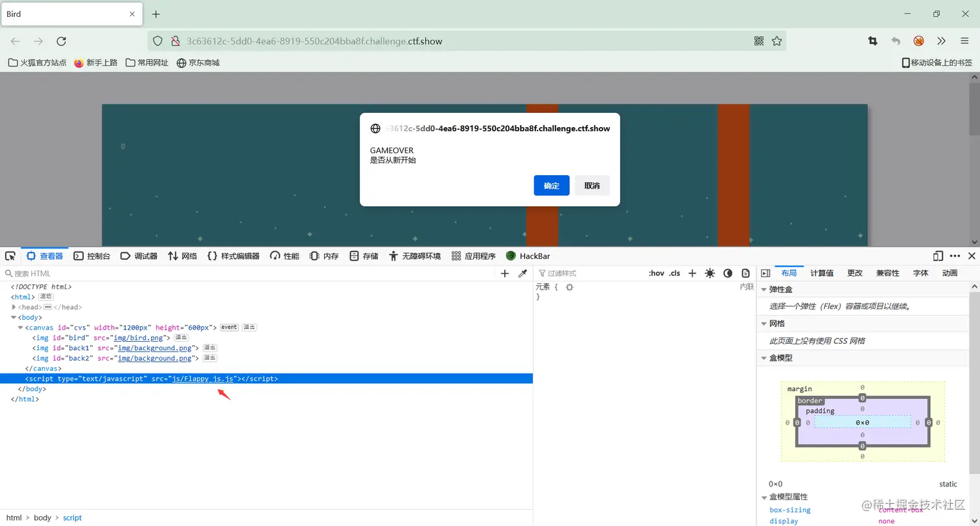Expand the head element node
The image size is (980, 526).
(x=14, y=307)
